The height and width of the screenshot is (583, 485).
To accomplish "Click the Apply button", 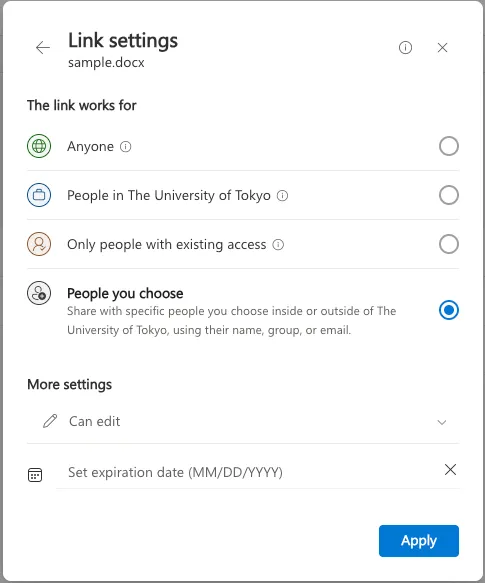I will coord(419,541).
